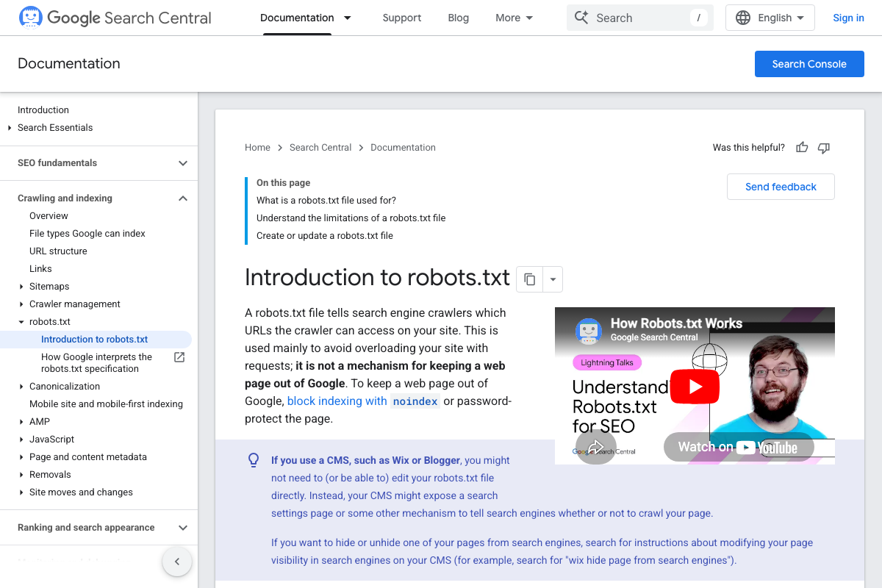Click the search magnifier icon
Screen dimensions: 882x588
tap(581, 18)
